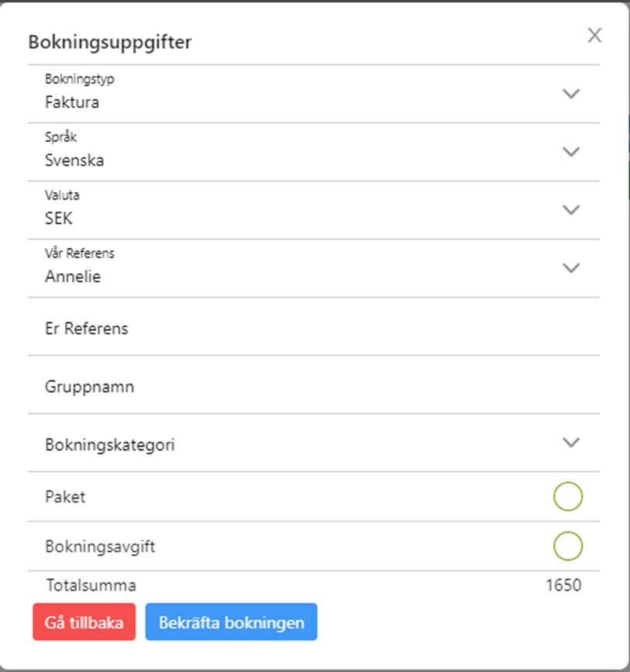Screen dimensions: 630x672
Task: Open the Bokningskategori chevron arrow
Action: click(x=571, y=443)
